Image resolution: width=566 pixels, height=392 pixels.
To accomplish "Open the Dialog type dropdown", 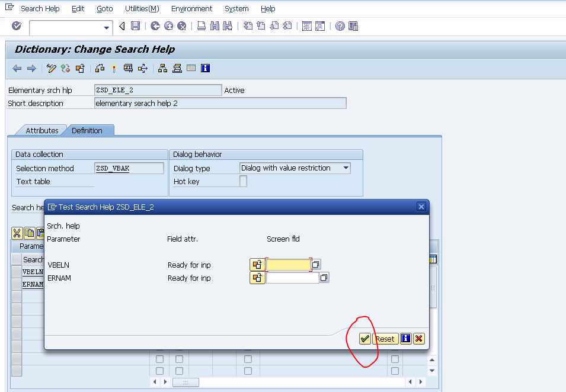I will [x=347, y=168].
